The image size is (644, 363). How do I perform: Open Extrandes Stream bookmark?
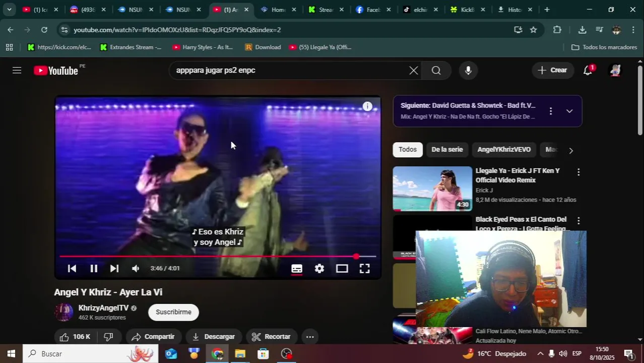131,47
